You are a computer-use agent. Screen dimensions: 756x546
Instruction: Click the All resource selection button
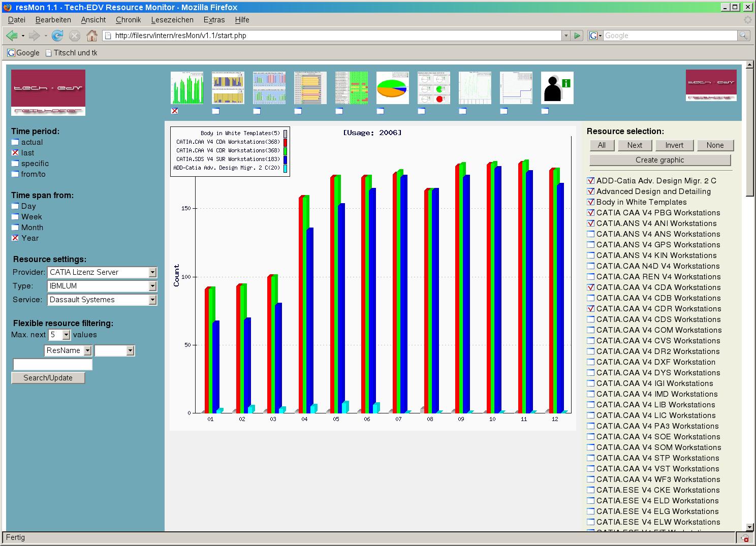pos(602,145)
